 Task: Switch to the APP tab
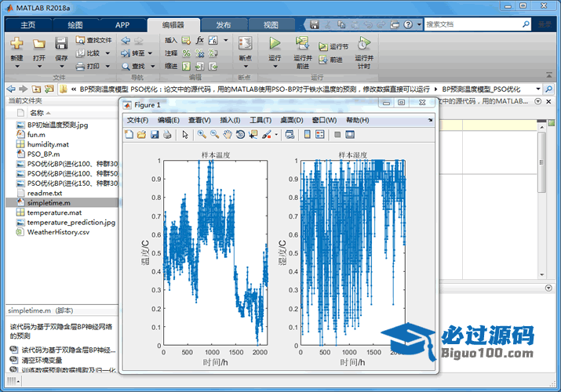click(122, 25)
